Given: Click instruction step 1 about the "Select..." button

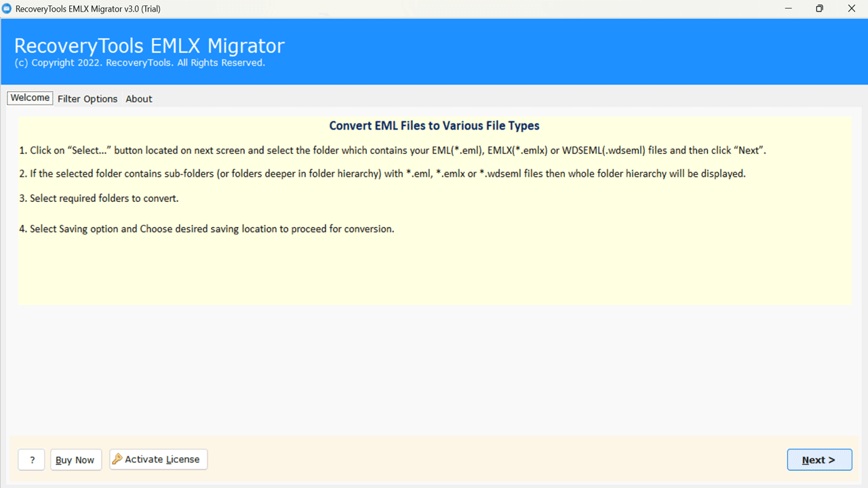Looking at the screenshot, I should (x=393, y=150).
